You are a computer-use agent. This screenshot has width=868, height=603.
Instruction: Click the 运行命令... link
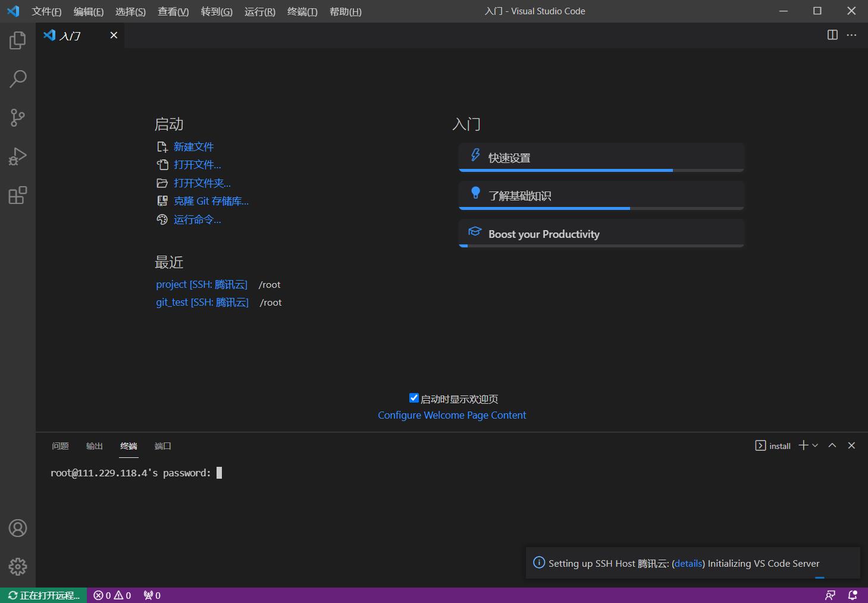pyautogui.click(x=197, y=219)
